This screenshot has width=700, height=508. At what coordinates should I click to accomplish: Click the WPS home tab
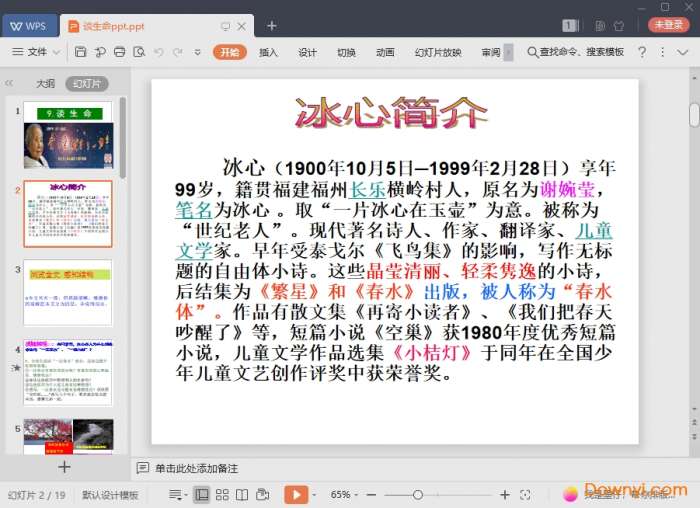(x=29, y=26)
